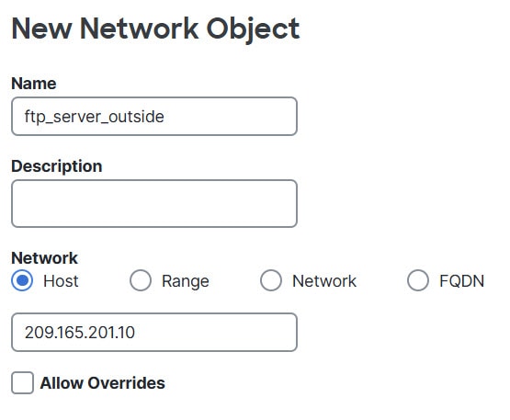
Task: Click the bold Name field label
Action: [x=34, y=84]
